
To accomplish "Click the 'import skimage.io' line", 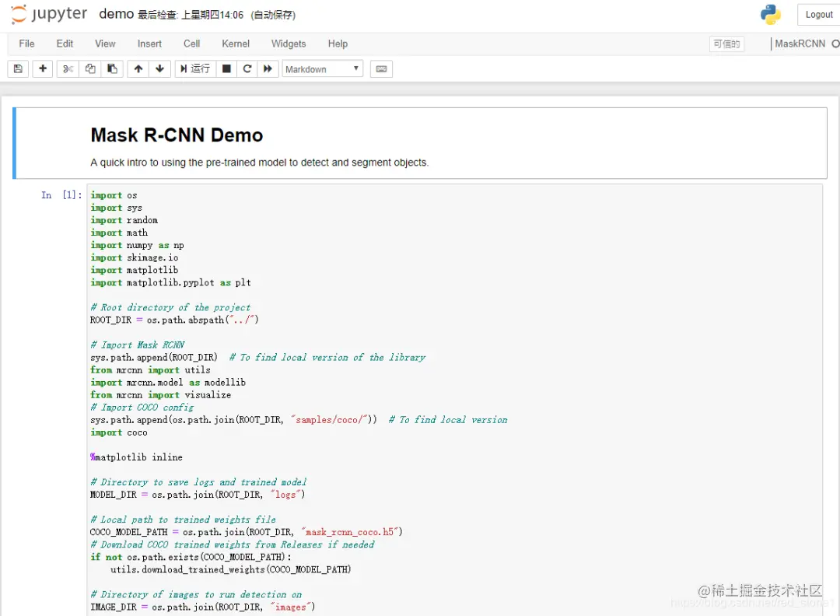I will point(135,257).
